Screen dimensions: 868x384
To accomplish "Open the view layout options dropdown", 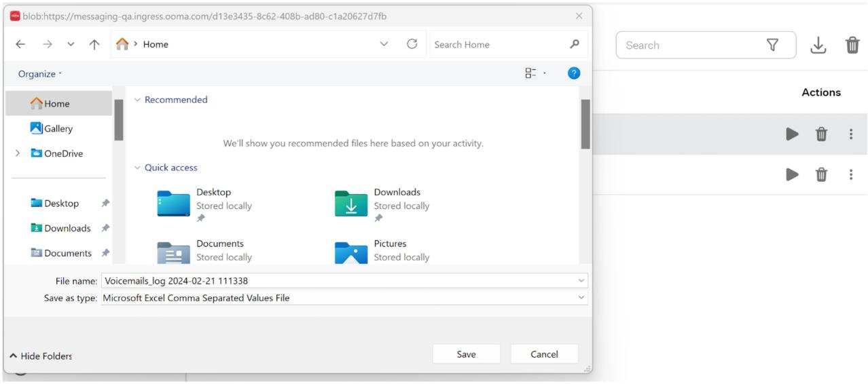I will point(537,74).
